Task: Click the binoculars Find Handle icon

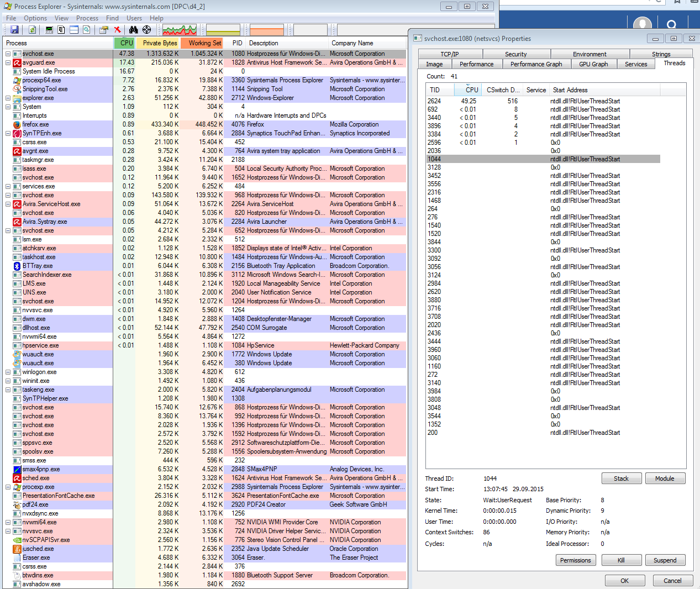Action: (134, 30)
